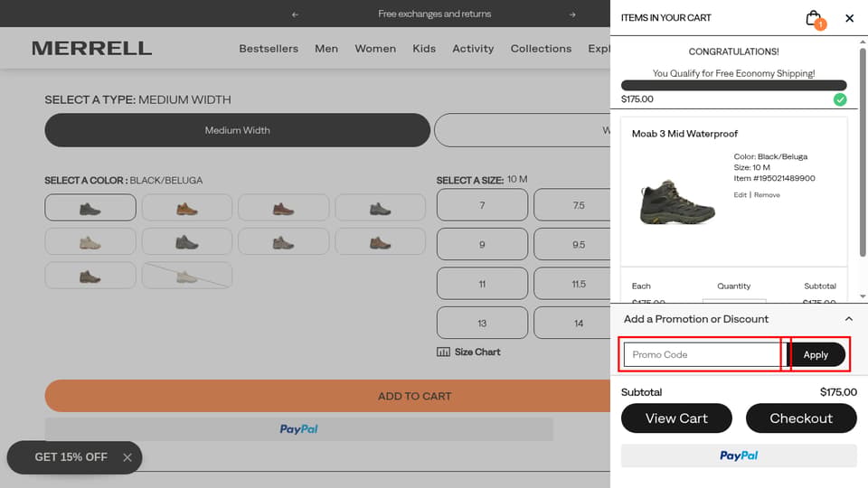Select the taupe boot swatch in second row
The height and width of the screenshot is (488, 868).
click(283, 241)
